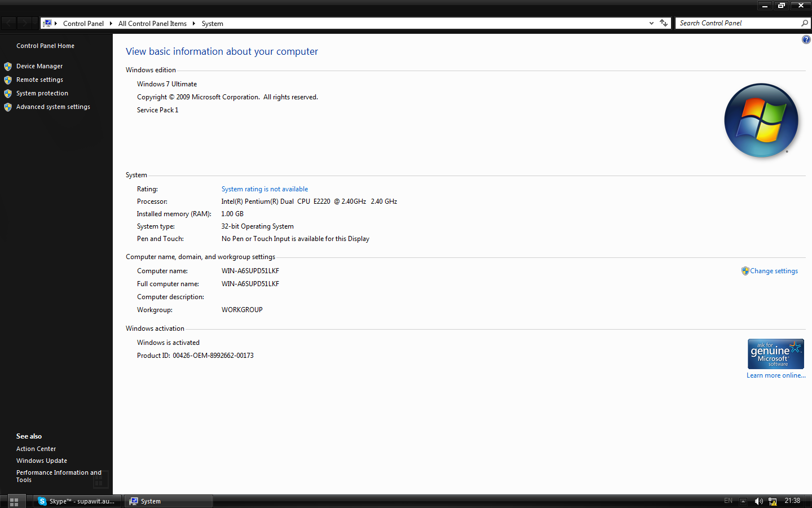
Task: Click the shield icon beside System protection
Action: (x=8, y=93)
